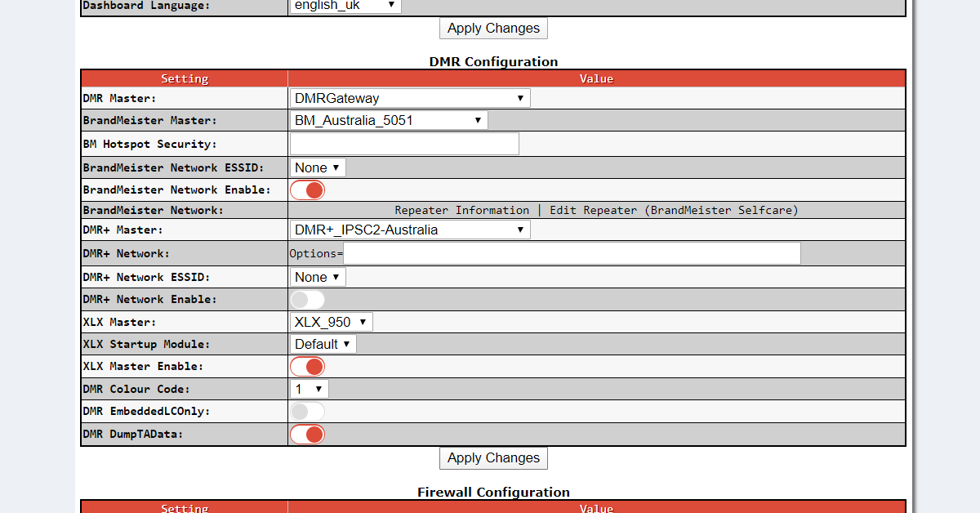Open the DMR Master dropdown
980x513 pixels.
coord(410,98)
